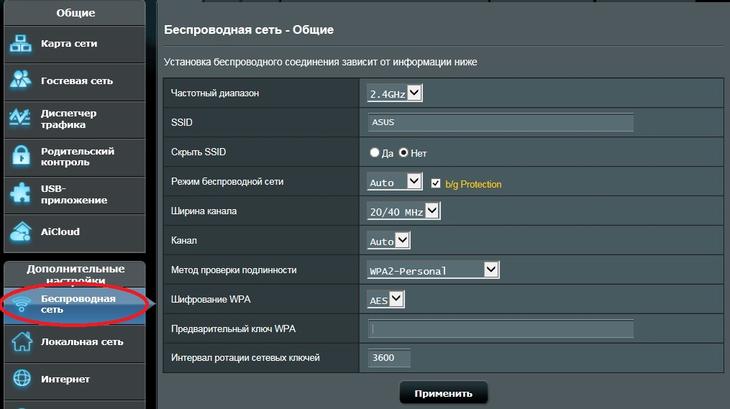
Task: Open the Канал Auto dropdown
Action: click(388, 241)
